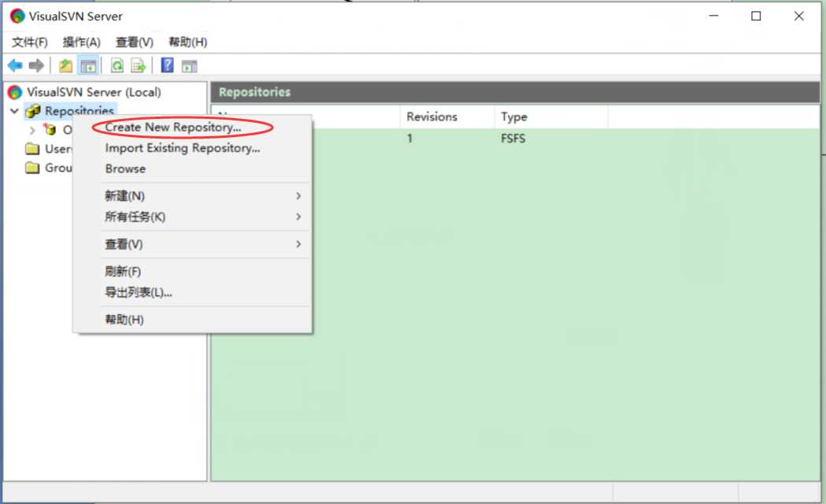Click the Users folder icon in tree

[x=32, y=149]
